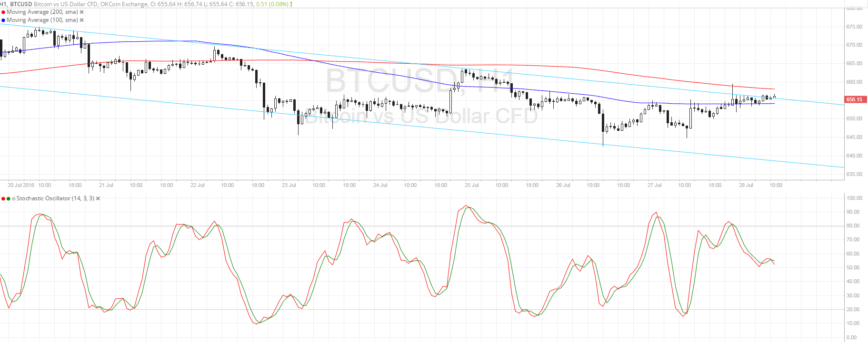The height and width of the screenshot is (343, 868).
Task: Click gray dot of Stochastic Oscillator legend
Action: 14,199
